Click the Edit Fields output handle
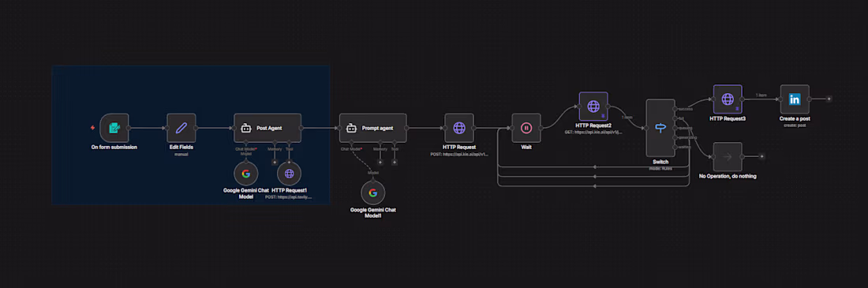868x288 pixels. pos(196,128)
